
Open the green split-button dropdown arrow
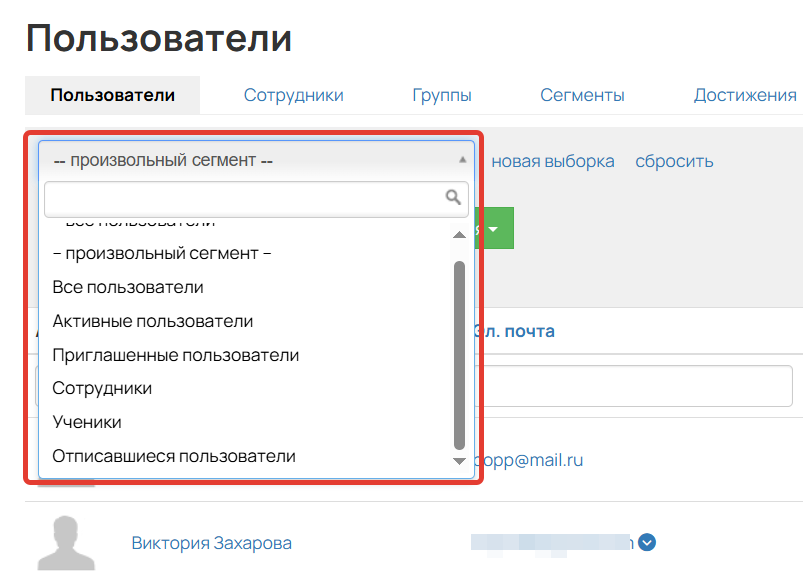point(492,228)
